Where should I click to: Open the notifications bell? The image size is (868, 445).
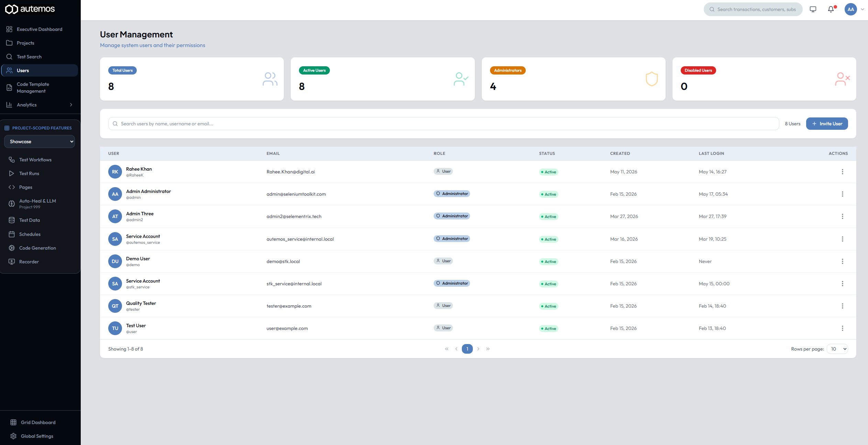click(x=831, y=9)
